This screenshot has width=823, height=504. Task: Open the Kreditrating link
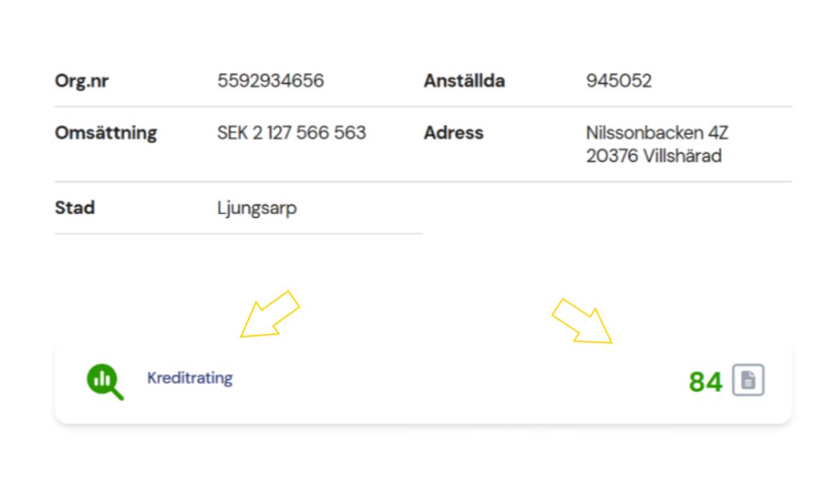click(x=189, y=378)
